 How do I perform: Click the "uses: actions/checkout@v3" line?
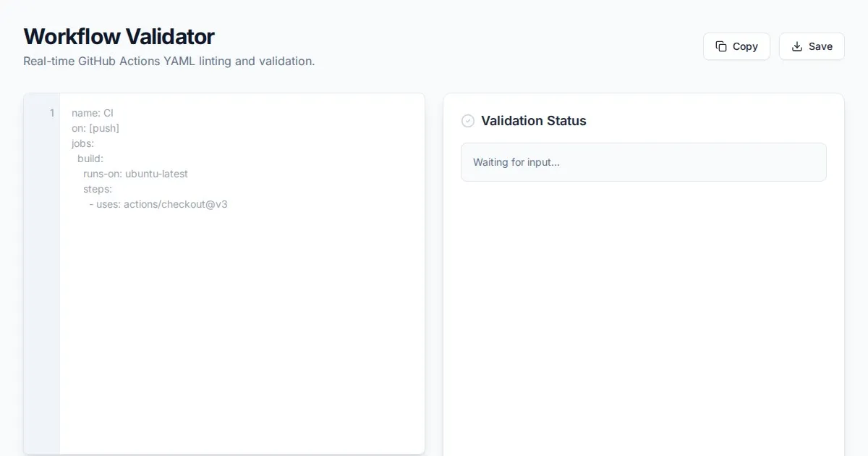pos(161,204)
